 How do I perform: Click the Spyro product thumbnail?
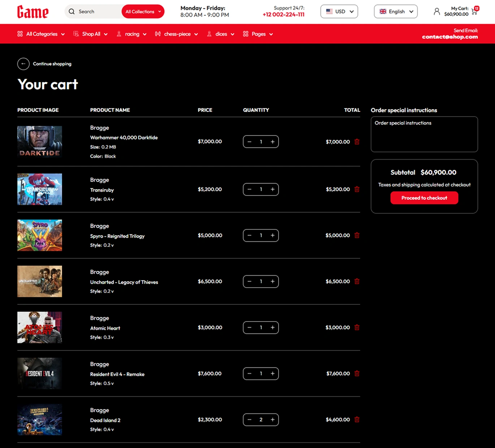[x=40, y=235]
